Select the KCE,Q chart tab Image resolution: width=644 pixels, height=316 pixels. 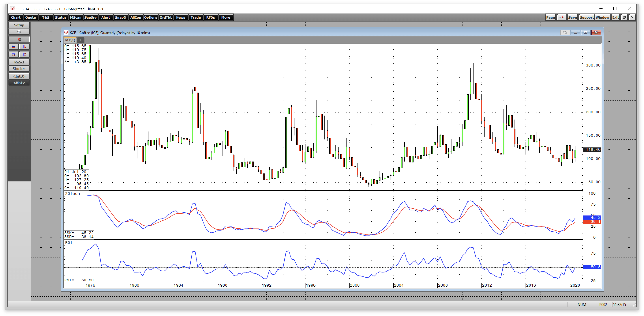pyautogui.click(x=70, y=40)
